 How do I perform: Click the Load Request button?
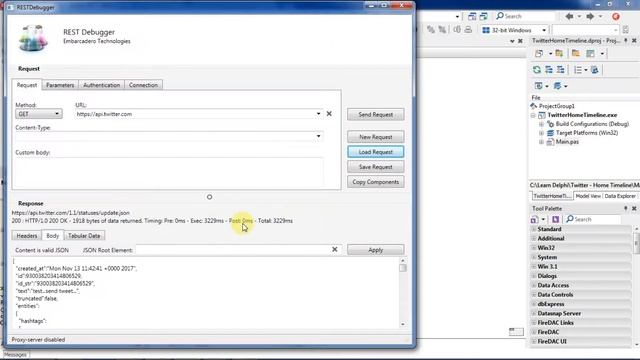pos(376,152)
